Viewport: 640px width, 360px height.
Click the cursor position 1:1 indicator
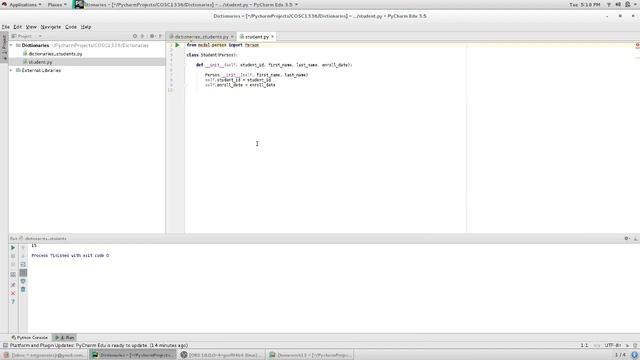(584, 345)
